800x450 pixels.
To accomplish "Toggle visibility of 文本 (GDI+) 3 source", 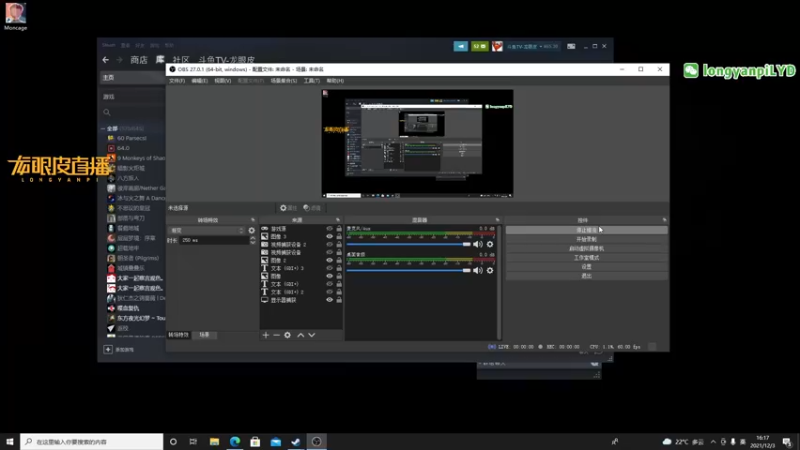I will 330,268.
